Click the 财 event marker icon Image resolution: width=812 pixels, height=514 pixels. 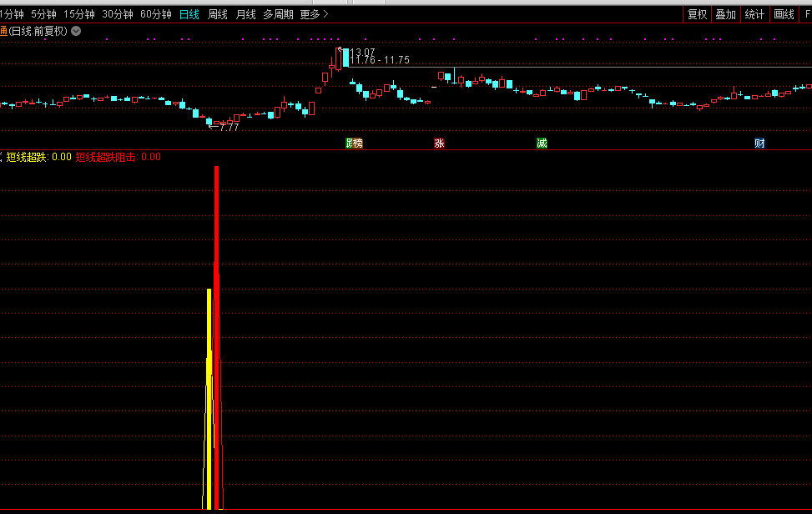pos(759,144)
